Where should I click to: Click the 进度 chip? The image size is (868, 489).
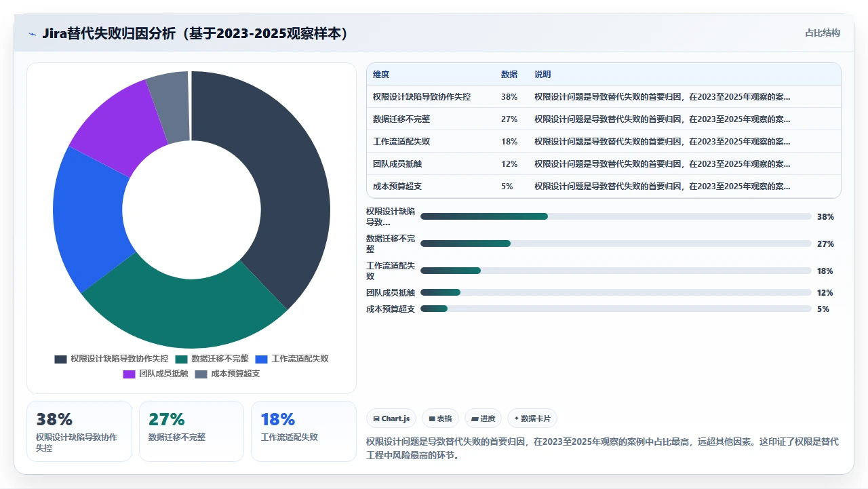pyautogui.click(x=483, y=418)
